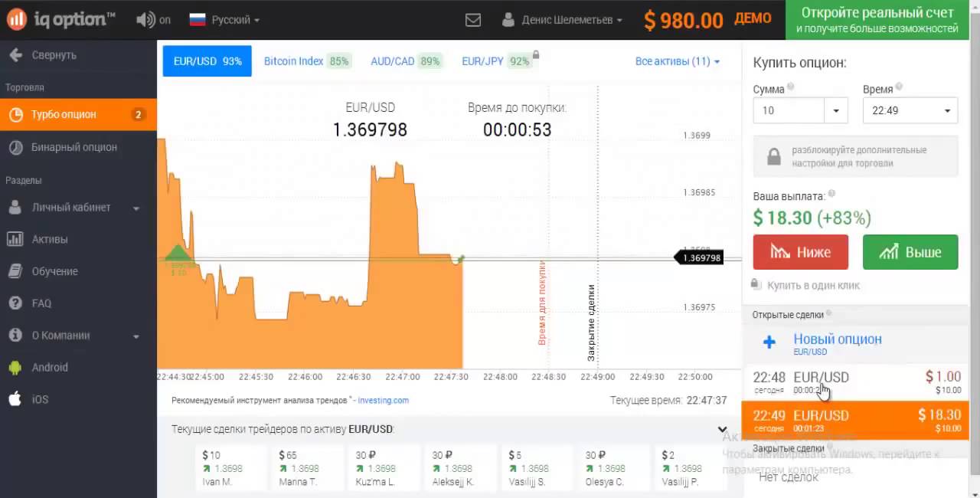Click the Активы chart icon
The image size is (980, 498).
point(15,239)
